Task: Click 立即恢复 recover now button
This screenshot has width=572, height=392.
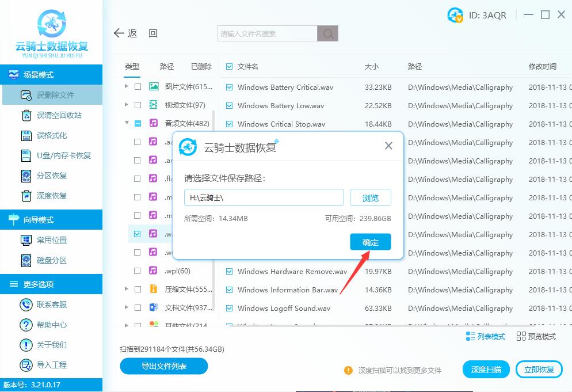Action: [539, 370]
